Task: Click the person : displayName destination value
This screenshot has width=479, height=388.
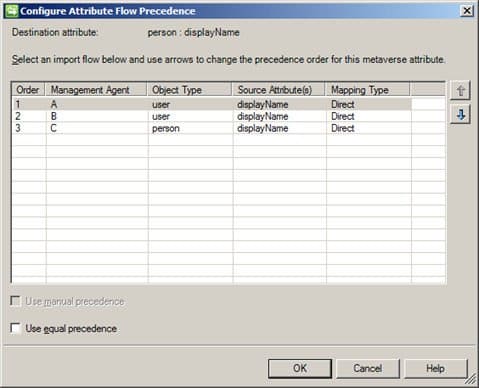Action: click(194, 33)
